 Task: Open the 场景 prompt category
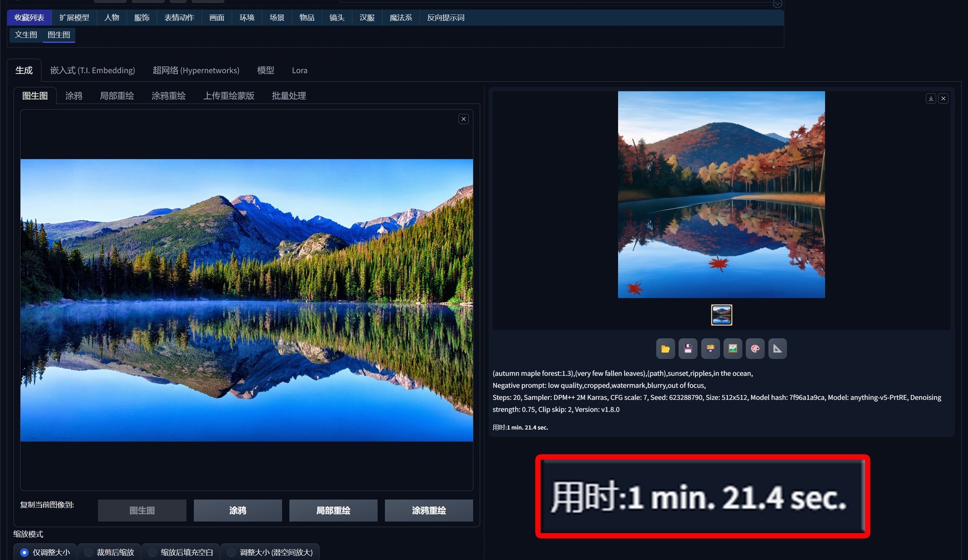(x=277, y=17)
